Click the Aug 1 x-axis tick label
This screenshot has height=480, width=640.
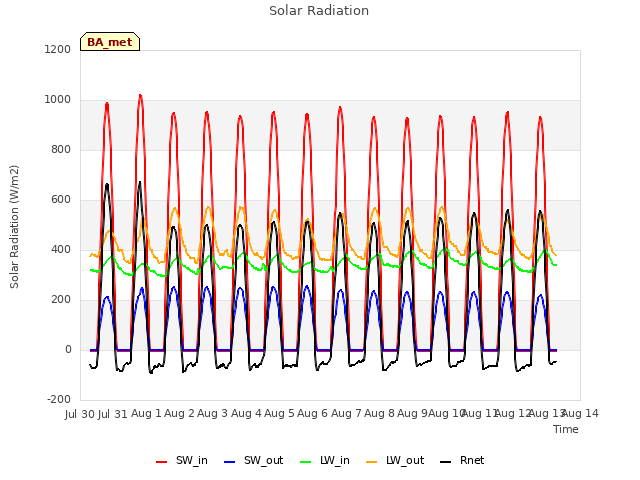[x=147, y=414]
